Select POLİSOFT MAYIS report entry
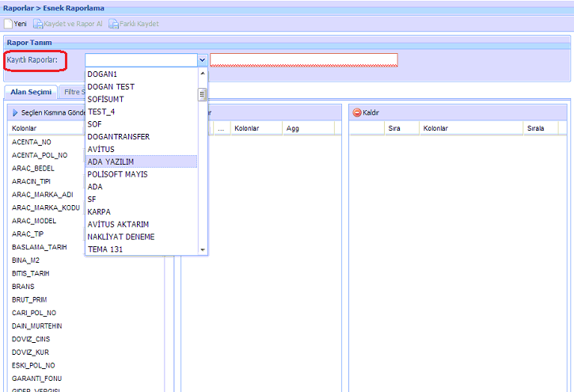 [x=117, y=174]
